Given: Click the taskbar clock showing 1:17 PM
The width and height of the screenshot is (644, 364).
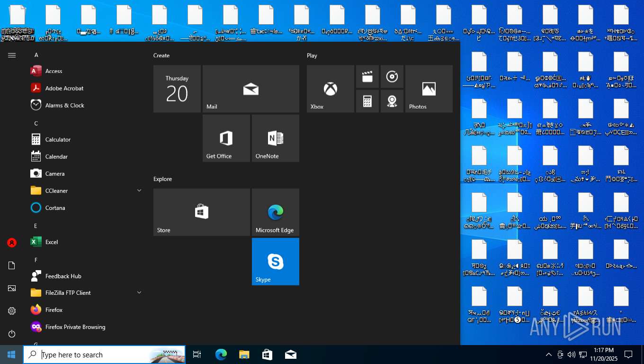Looking at the screenshot, I should (603, 355).
